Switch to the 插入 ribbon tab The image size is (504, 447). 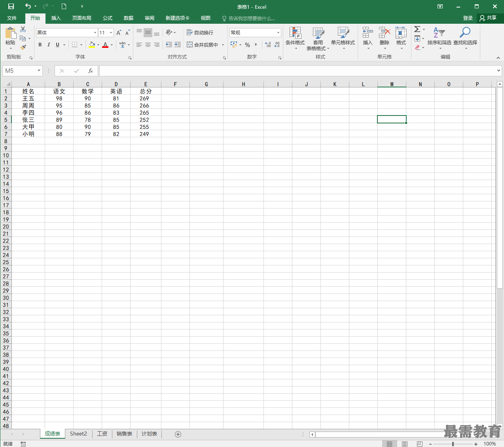click(x=56, y=18)
